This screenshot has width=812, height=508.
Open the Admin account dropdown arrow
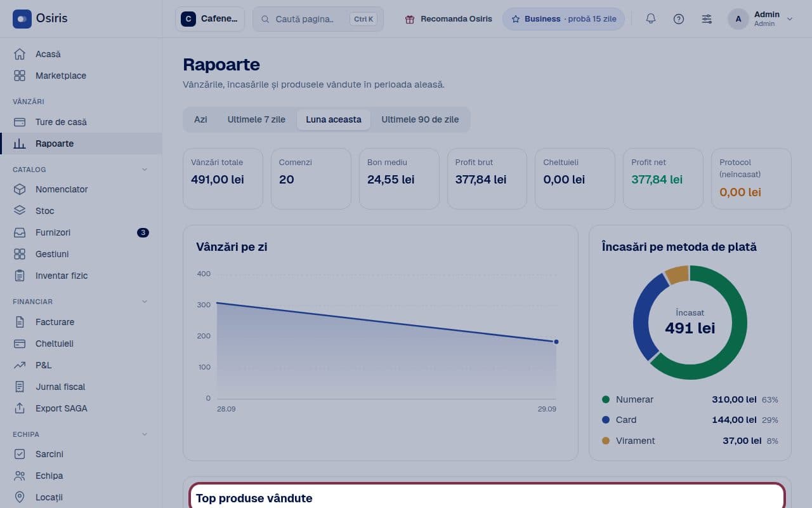click(790, 19)
